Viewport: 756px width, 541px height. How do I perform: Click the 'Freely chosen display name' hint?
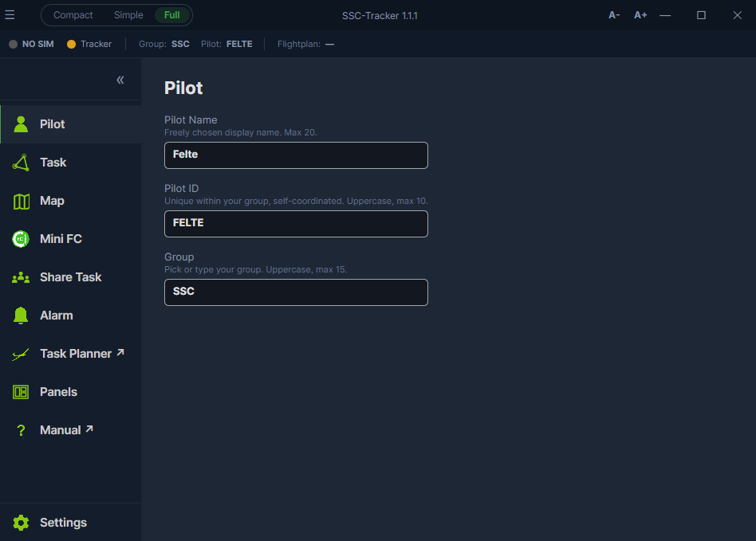[241, 132]
